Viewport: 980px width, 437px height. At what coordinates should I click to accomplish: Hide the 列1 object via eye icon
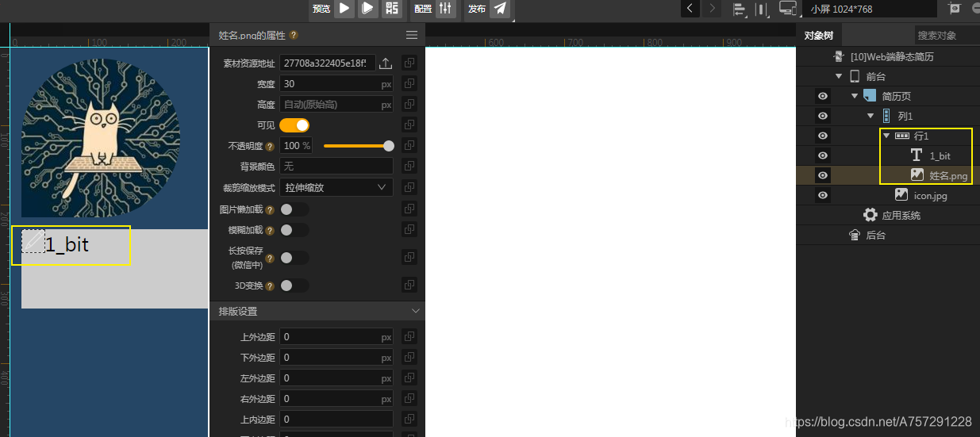click(x=823, y=116)
